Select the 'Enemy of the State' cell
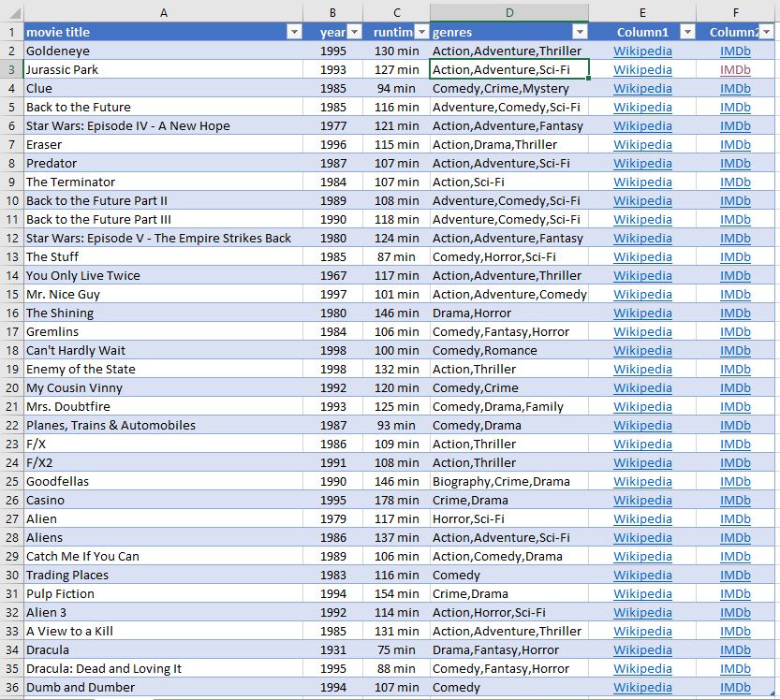The height and width of the screenshot is (700, 780). tap(163, 370)
